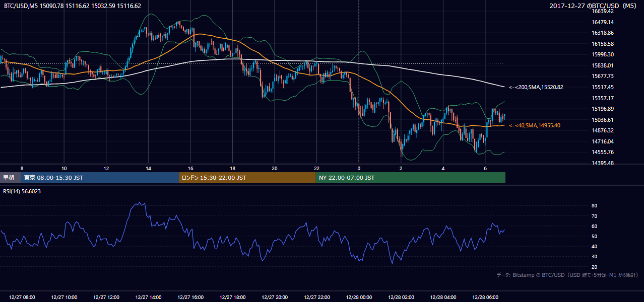Click the 12/28 00:00 date label
644x302 pixels.
[359, 297]
